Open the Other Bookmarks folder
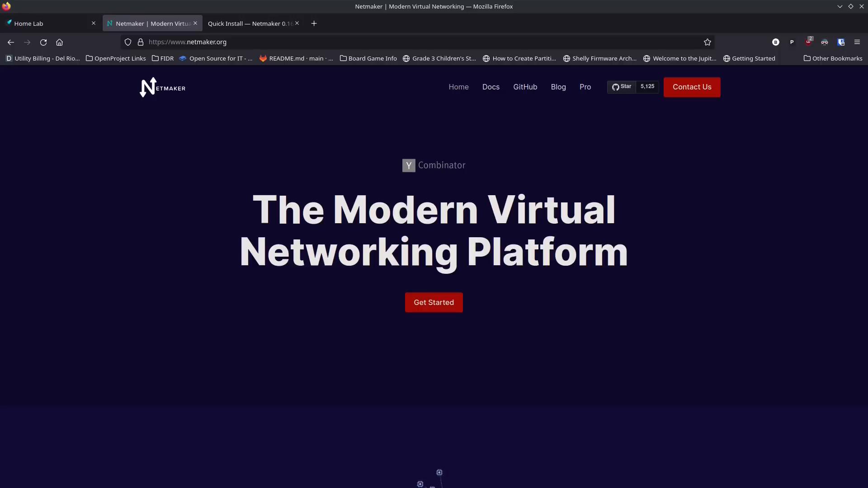 click(833, 58)
